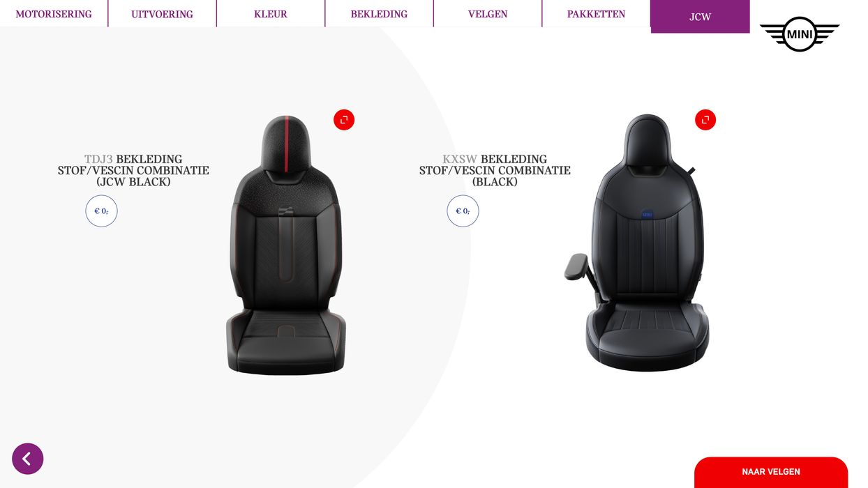This screenshot has height=488, width=868.
Task: Click the € 0 price badge for KXSW
Action: [x=463, y=211]
